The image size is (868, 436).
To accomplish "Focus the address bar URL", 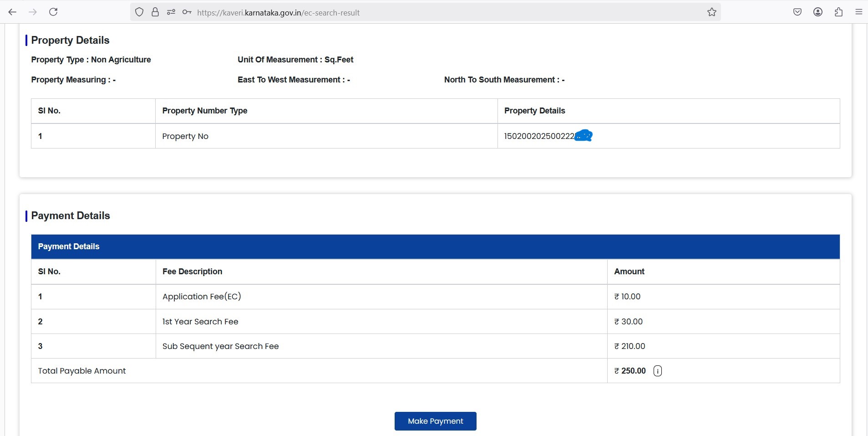I will [x=278, y=13].
